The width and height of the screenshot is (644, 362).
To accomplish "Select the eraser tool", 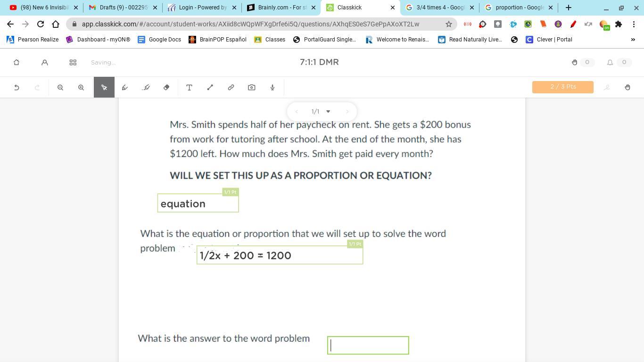I will click(x=166, y=87).
